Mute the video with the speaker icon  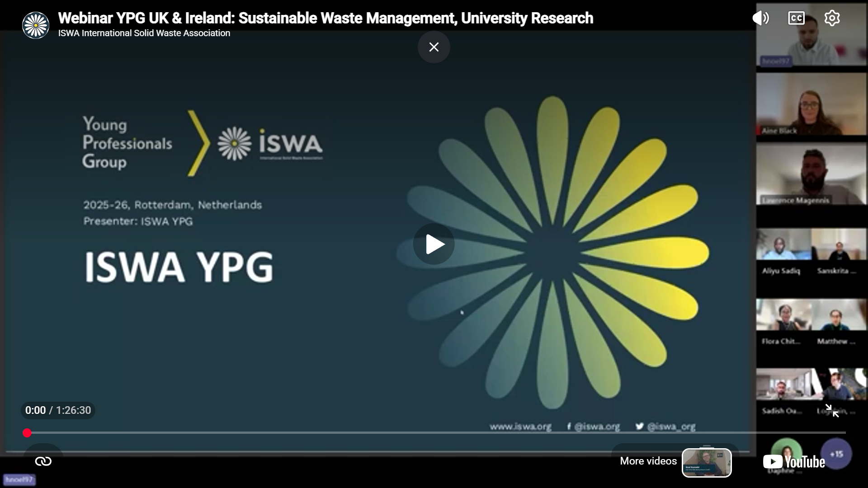click(760, 18)
